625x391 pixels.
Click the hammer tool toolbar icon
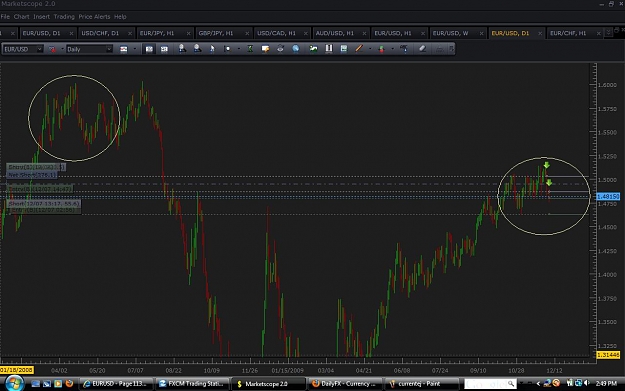(404, 49)
